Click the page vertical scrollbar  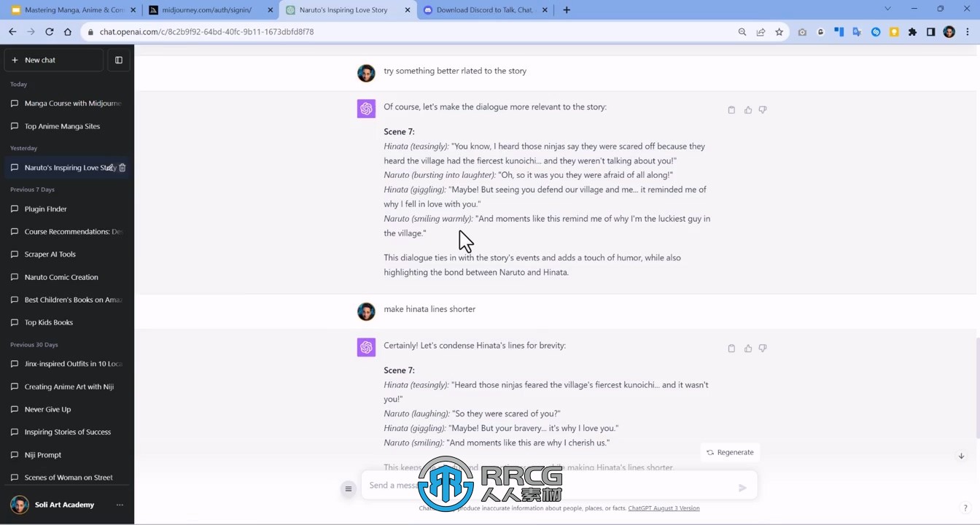pyautogui.click(x=977, y=388)
